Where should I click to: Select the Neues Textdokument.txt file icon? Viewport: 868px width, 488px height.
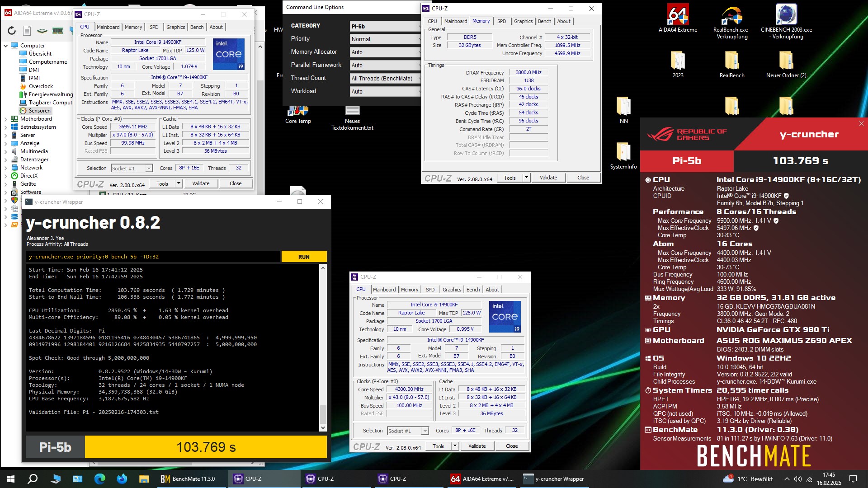(x=352, y=118)
